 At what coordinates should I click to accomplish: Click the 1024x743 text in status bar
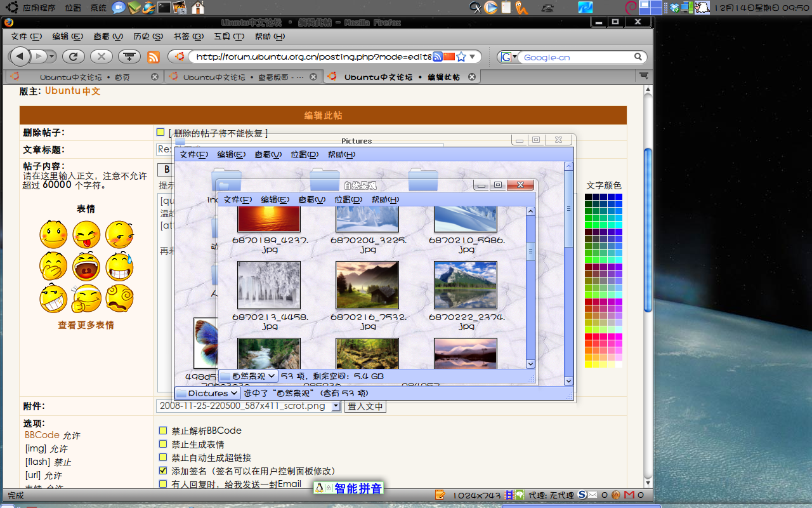(x=476, y=495)
